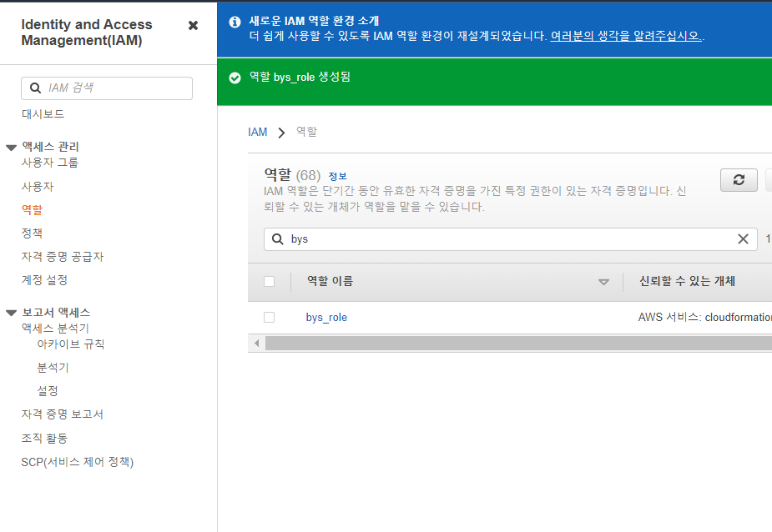
Task: Click left arrow of horizontal scrollbar
Action: click(256, 343)
